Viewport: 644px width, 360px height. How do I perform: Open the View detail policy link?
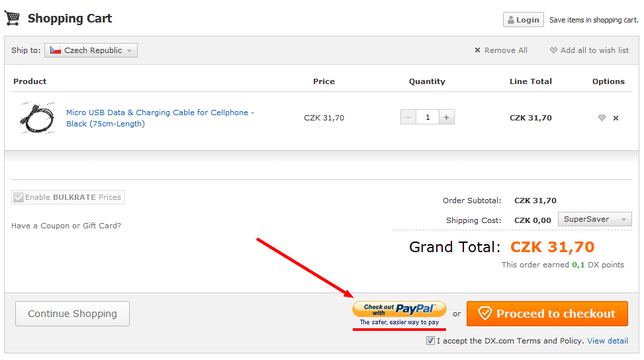click(x=608, y=341)
